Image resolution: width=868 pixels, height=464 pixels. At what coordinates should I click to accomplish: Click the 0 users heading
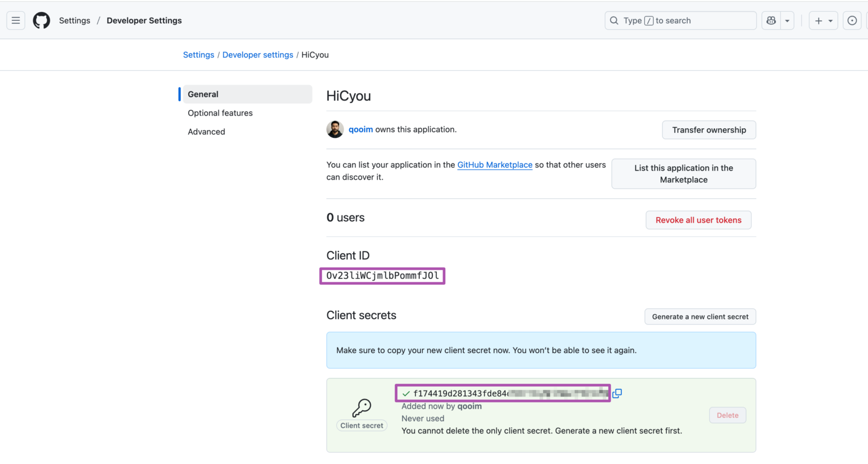point(345,218)
